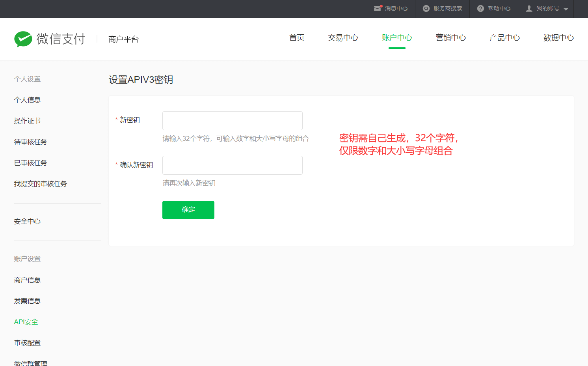Switch to the 首页 tab
588x366 pixels.
(297, 38)
